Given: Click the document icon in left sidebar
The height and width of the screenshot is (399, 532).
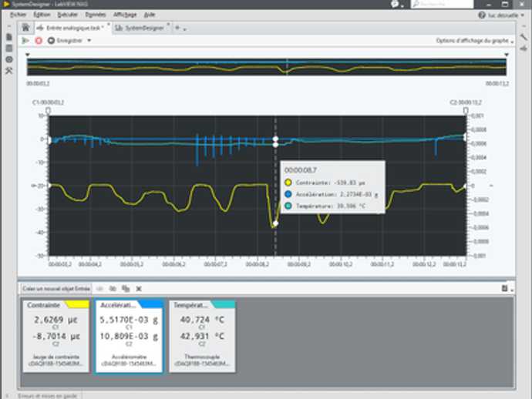Looking at the screenshot, I should (8, 37).
